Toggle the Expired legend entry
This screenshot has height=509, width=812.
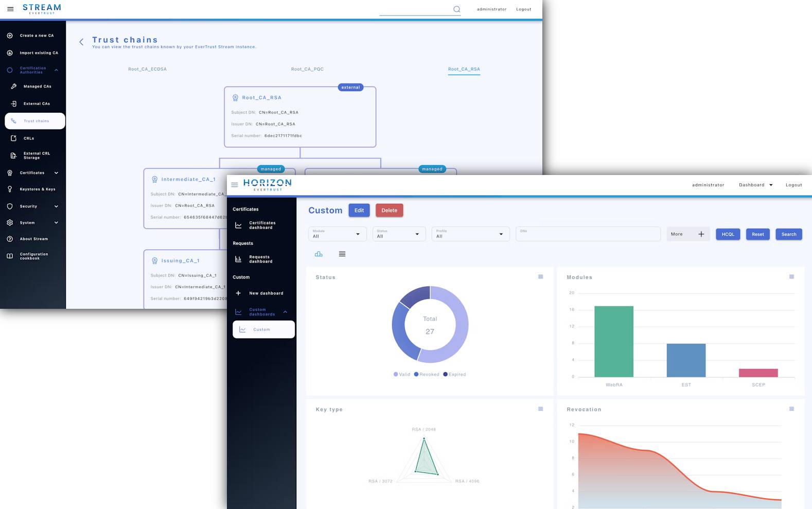(x=454, y=375)
